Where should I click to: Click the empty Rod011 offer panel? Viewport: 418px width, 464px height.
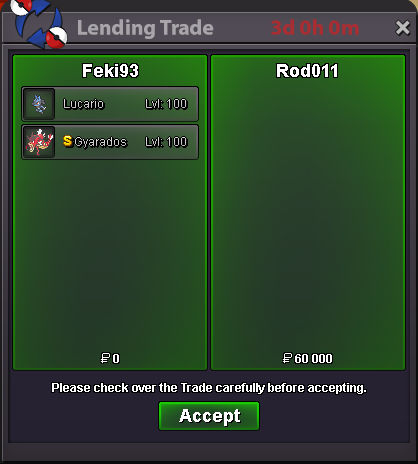(x=308, y=212)
